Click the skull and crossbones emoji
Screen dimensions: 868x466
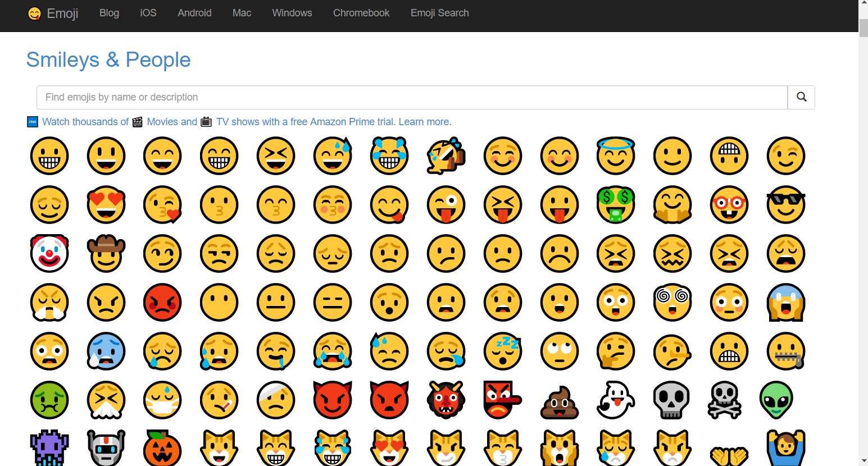click(x=725, y=400)
